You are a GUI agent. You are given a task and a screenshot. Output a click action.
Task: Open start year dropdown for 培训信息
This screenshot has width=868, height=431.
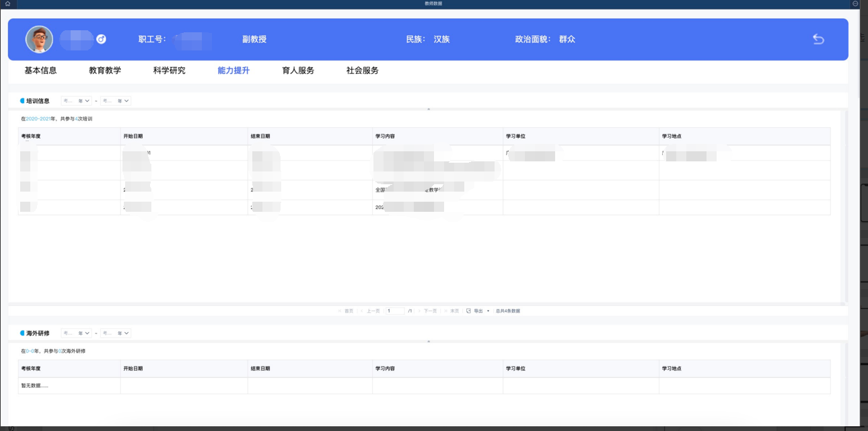pos(76,101)
